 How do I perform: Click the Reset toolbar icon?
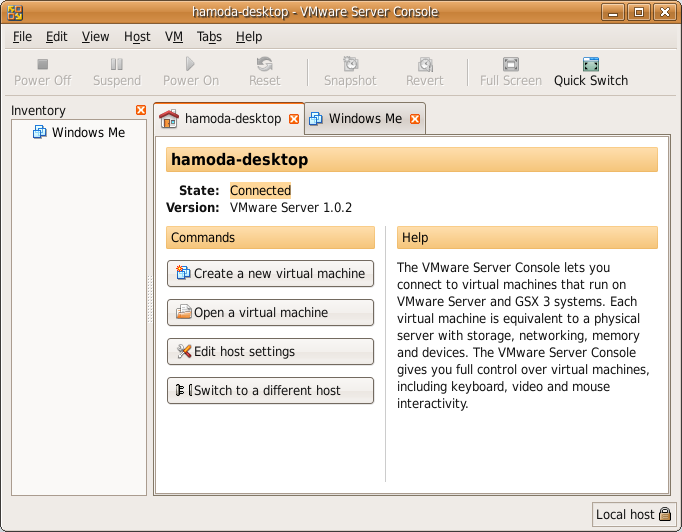pos(264,64)
